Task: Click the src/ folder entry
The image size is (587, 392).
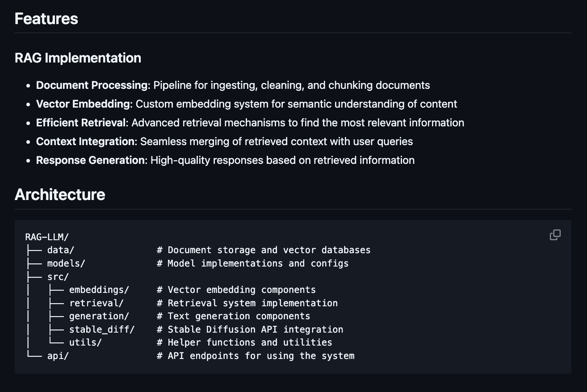Action: coord(58,277)
